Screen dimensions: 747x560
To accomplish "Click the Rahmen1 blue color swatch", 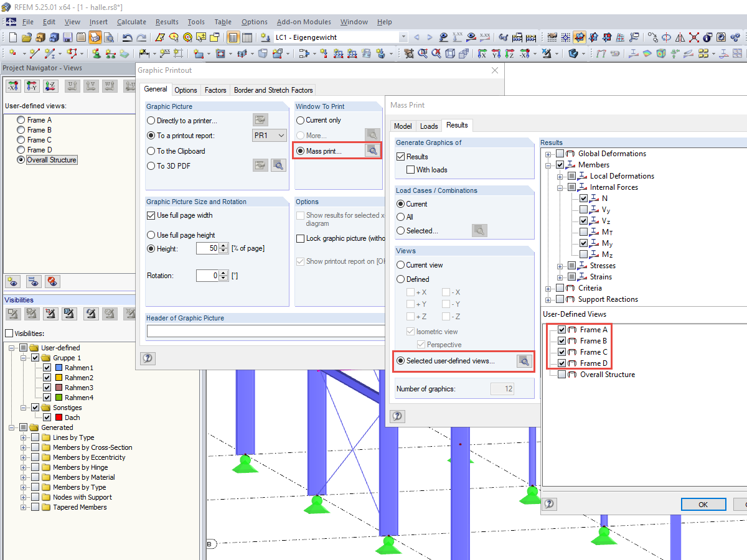I will (58, 368).
